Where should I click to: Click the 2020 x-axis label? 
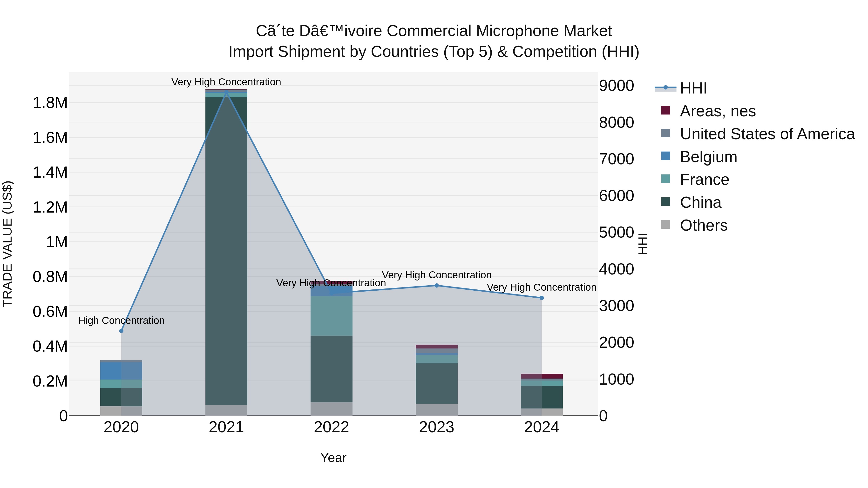(x=121, y=427)
